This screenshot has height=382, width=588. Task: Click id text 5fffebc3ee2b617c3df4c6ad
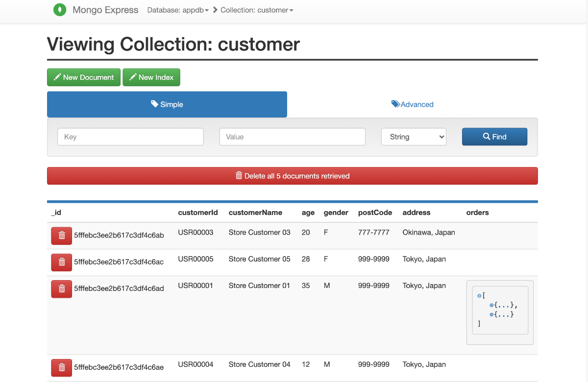119,288
